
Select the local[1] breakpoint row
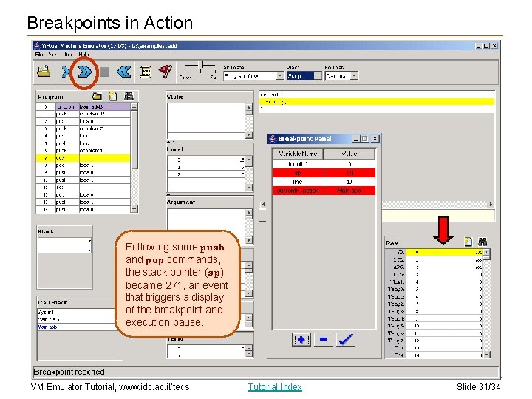pos(324,164)
